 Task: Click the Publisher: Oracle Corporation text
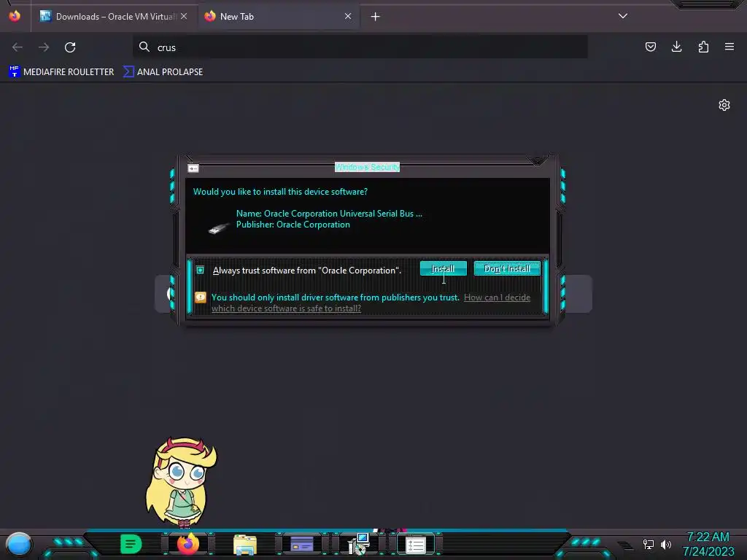pyautogui.click(x=293, y=225)
